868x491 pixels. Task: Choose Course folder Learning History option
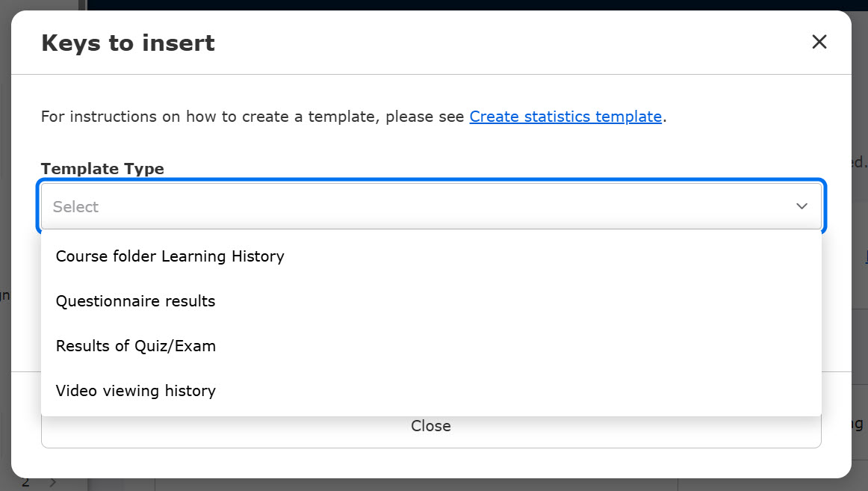coord(170,256)
